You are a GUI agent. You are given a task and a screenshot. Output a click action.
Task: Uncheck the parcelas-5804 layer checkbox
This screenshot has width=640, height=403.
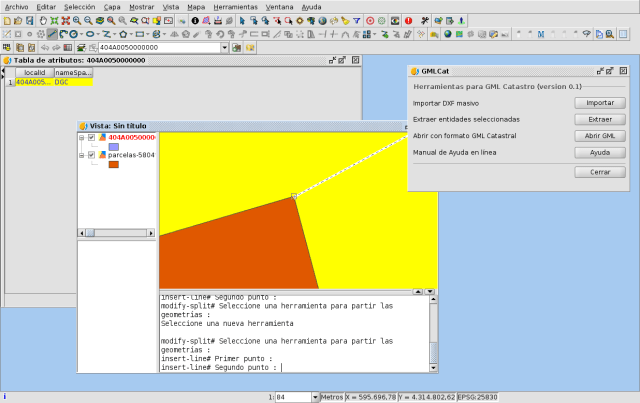(91, 156)
